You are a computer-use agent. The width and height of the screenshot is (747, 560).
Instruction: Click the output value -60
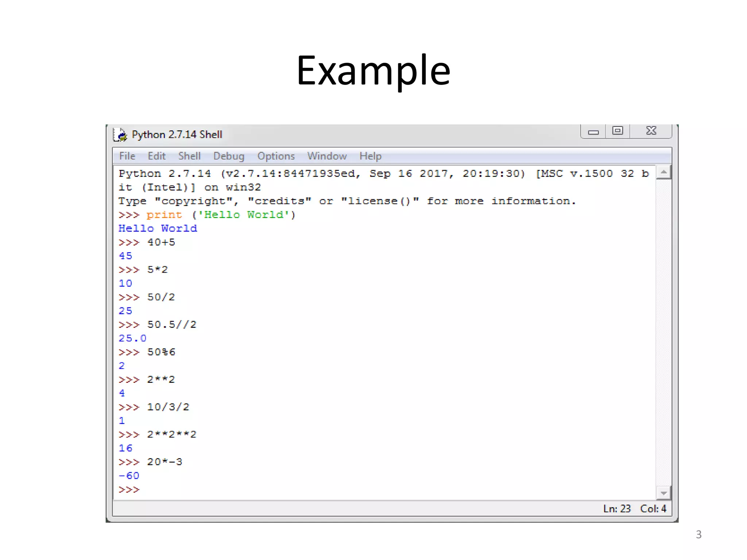(x=129, y=476)
